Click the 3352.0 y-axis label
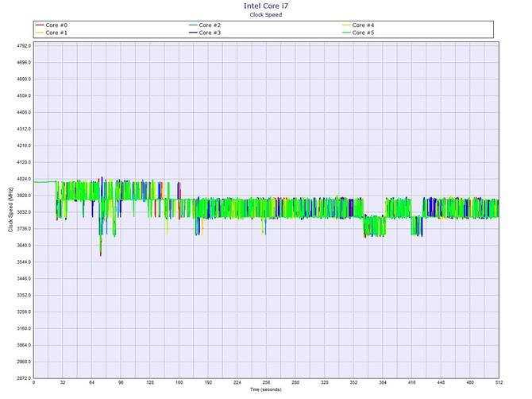Image resolution: width=532 pixels, height=399 pixels. click(23, 296)
